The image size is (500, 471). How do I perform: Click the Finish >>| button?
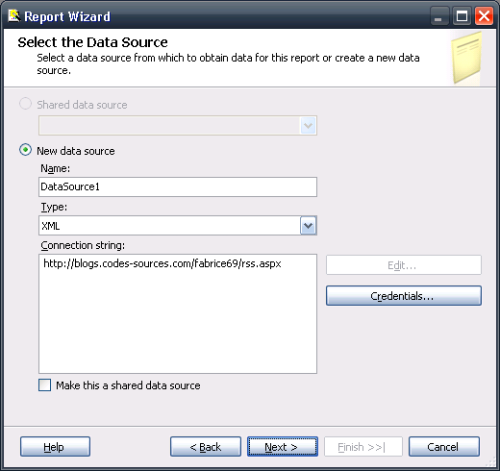pyautogui.click(x=363, y=447)
